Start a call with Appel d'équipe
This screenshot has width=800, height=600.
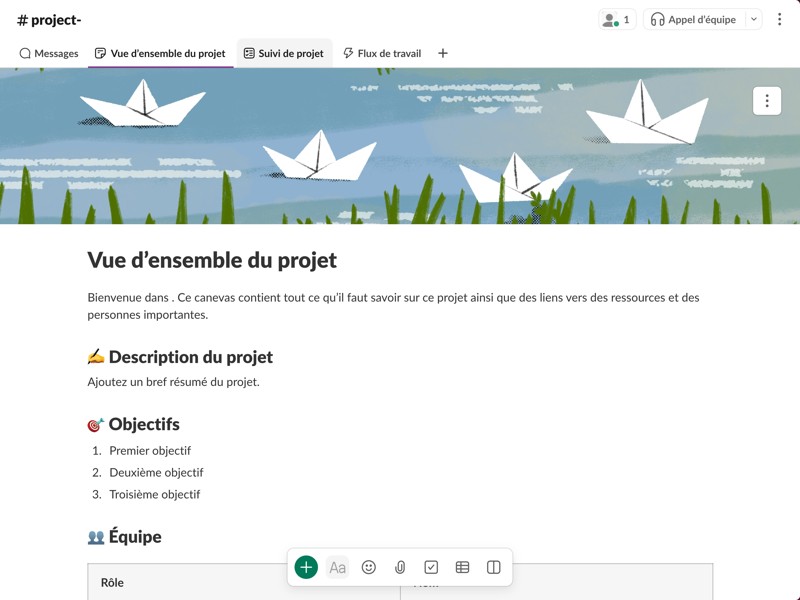click(x=694, y=19)
